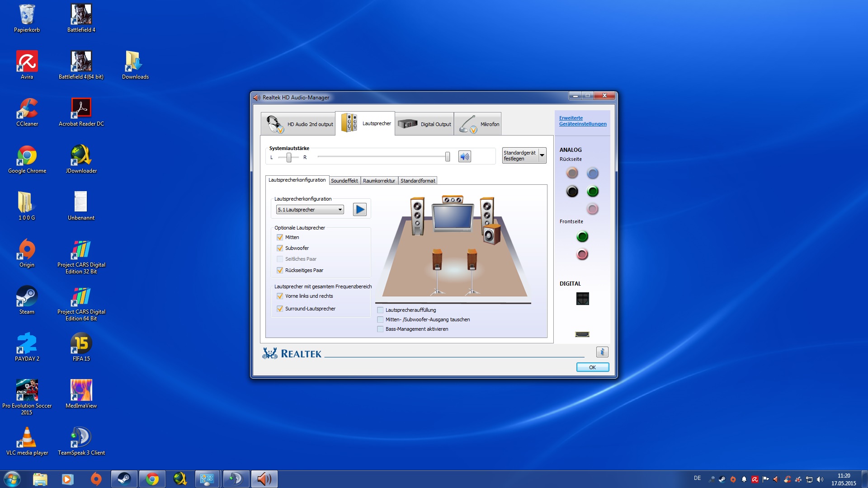Click the mute speaker volume icon

(464, 157)
